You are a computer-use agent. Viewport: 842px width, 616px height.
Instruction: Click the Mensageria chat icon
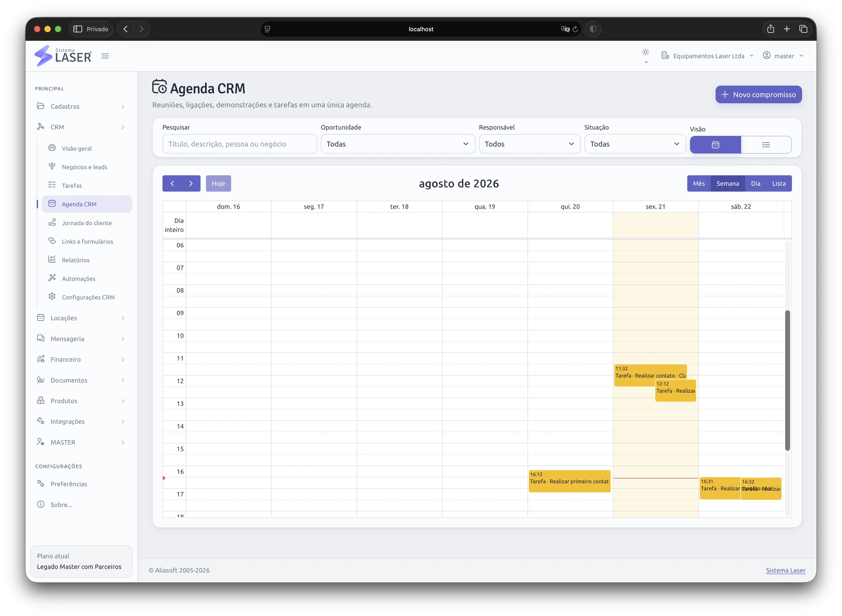point(41,339)
